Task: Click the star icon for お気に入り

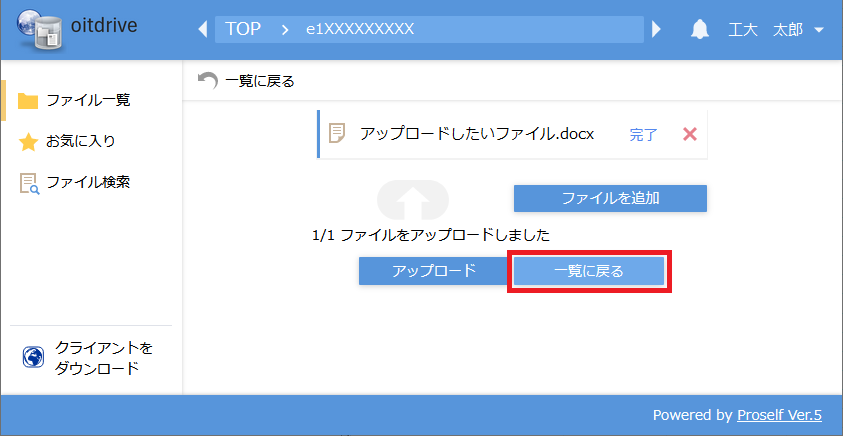Action: click(x=28, y=142)
